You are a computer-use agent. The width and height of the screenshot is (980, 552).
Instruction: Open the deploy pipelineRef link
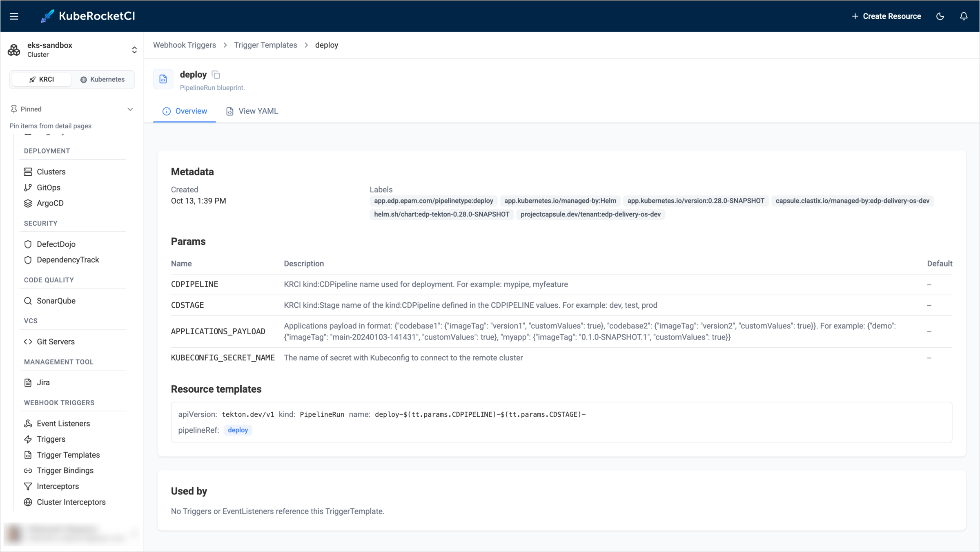(238, 430)
